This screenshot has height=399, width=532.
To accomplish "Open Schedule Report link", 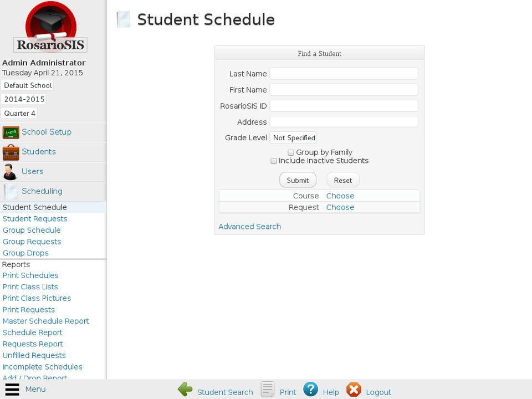I will tap(33, 332).
